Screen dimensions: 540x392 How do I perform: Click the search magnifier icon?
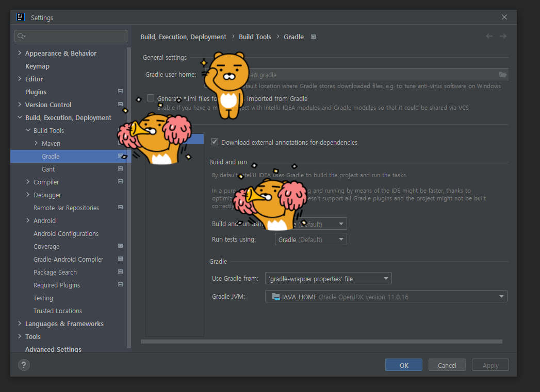coord(21,36)
